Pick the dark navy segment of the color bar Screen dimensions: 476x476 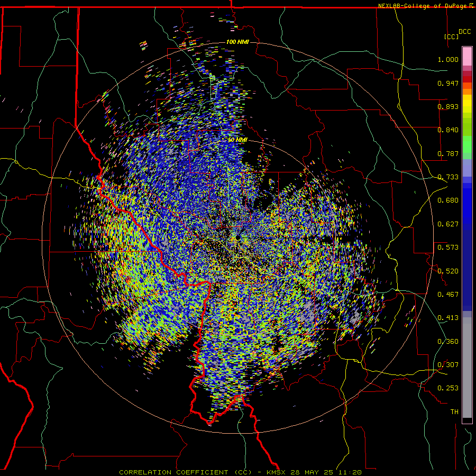coord(467,270)
